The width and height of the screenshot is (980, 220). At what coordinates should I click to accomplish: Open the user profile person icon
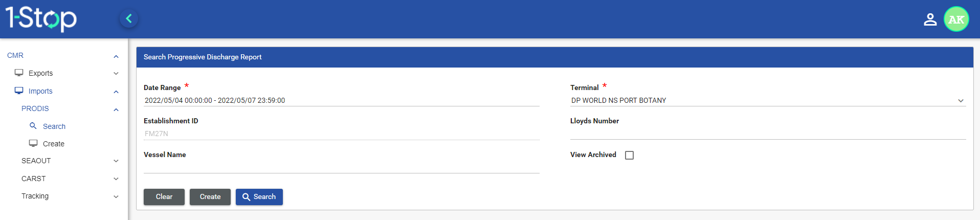click(930, 19)
